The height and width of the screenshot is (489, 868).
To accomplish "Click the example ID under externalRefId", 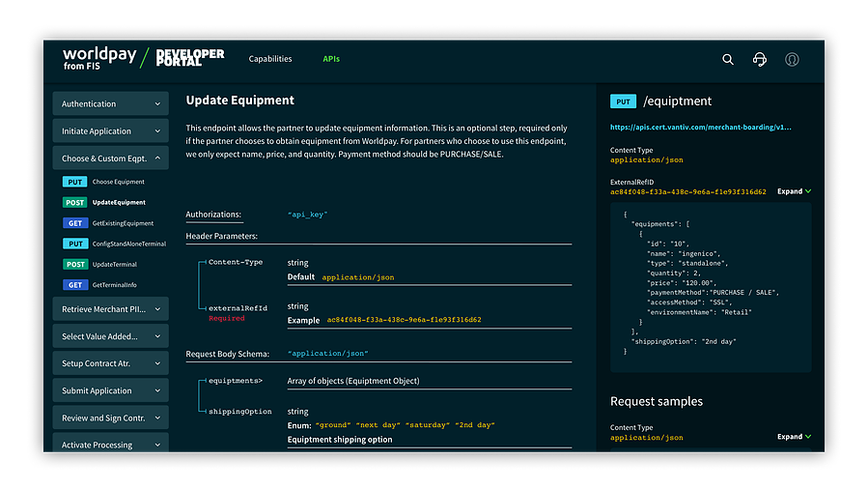I will point(404,320).
